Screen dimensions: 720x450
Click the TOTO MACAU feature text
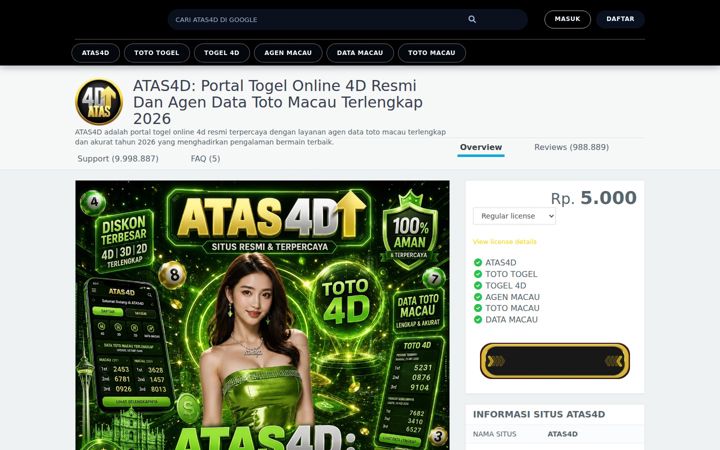click(x=512, y=308)
